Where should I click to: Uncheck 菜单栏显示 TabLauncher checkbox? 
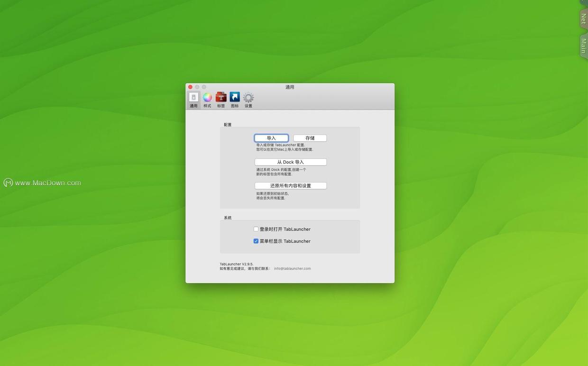256,241
